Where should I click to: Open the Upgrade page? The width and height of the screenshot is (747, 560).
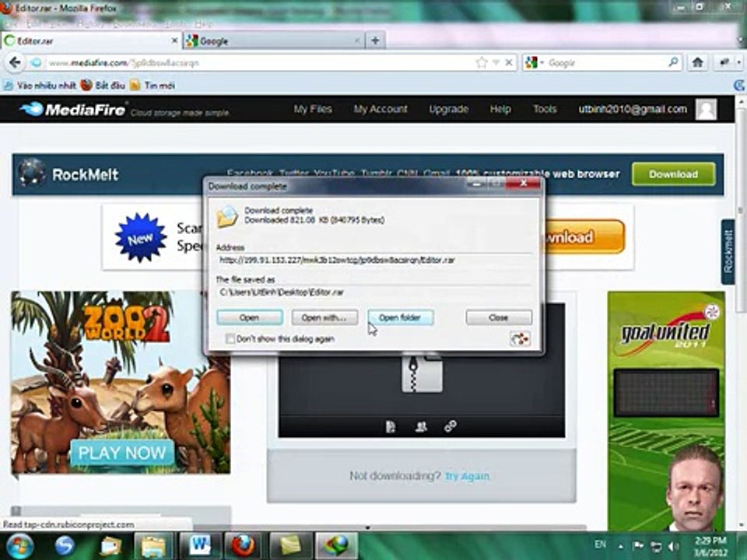click(449, 109)
